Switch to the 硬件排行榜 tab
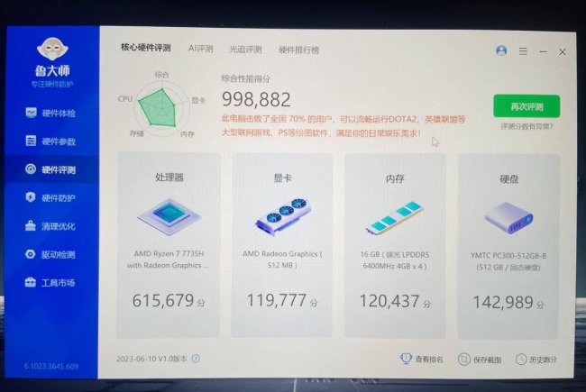 (x=299, y=50)
